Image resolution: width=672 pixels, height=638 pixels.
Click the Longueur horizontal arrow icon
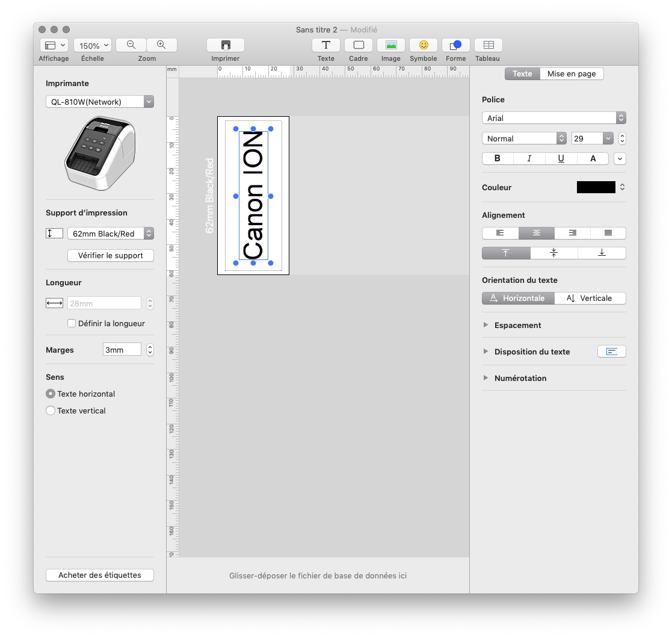(54, 303)
